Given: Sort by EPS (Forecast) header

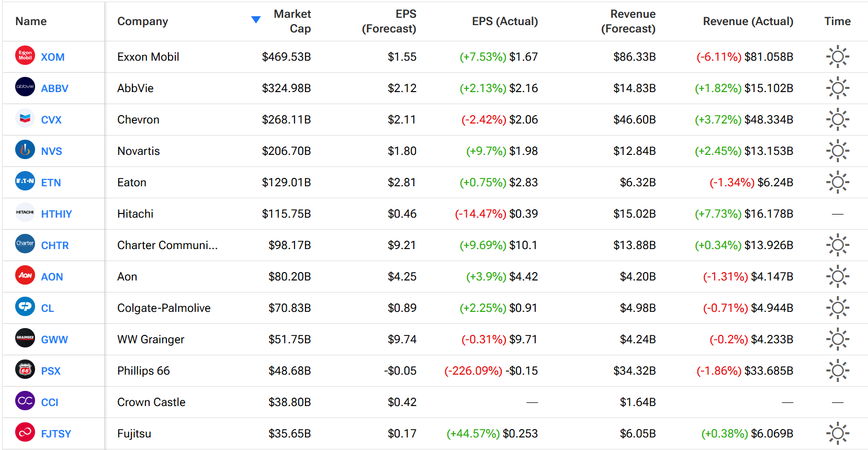Looking at the screenshot, I should coord(389,21).
